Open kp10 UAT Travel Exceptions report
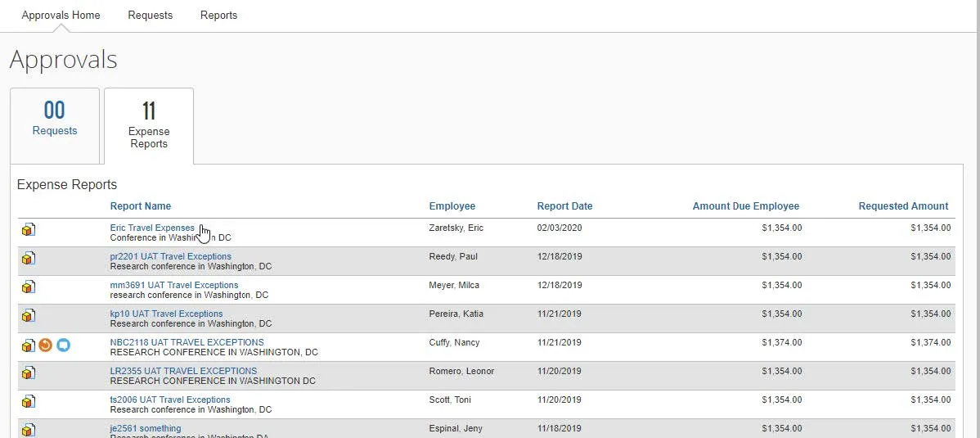 coord(166,314)
